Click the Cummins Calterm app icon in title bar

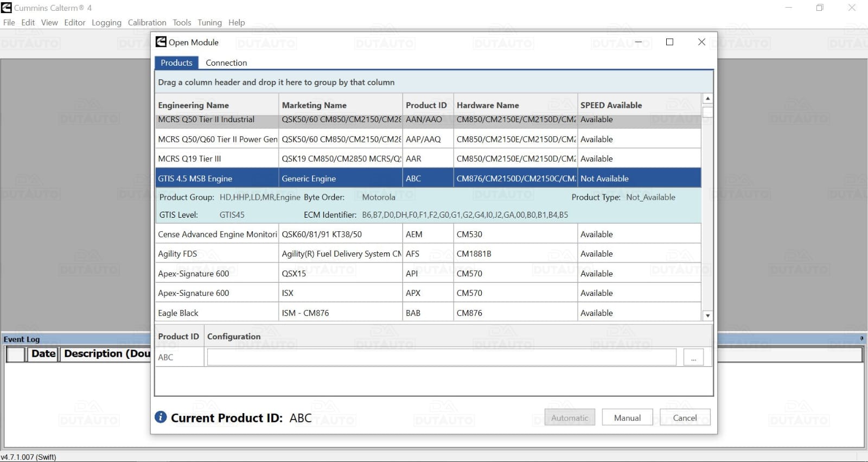point(7,8)
